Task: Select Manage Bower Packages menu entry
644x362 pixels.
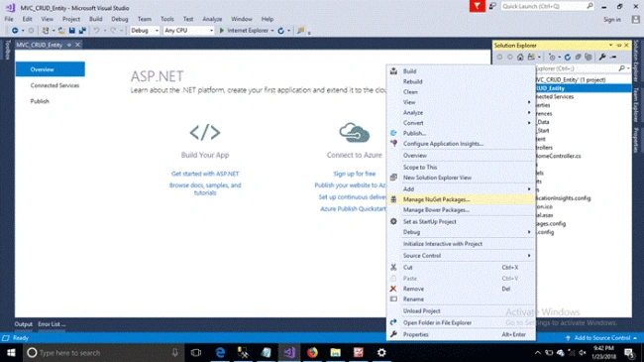Action: (x=462, y=210)
